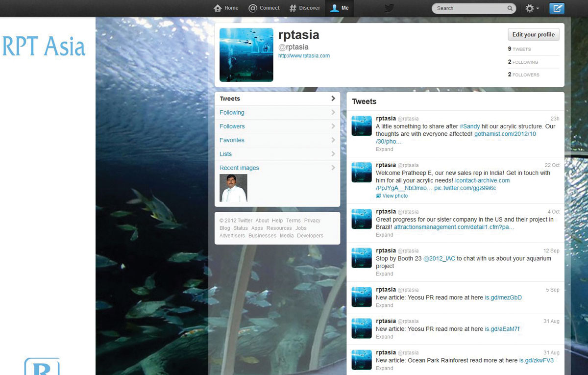Open the settings gear dropdown

pos(532,8)
